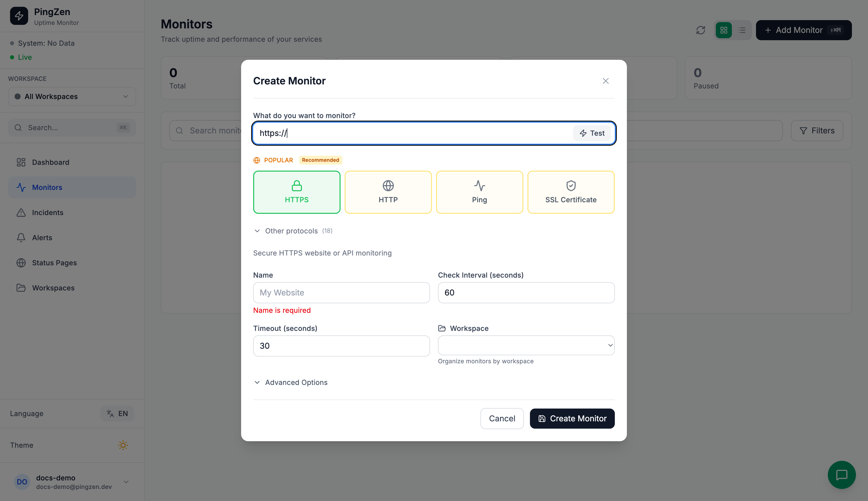Toggle the theme with the sun icon

pyautogui.click(x=123, y=445)
